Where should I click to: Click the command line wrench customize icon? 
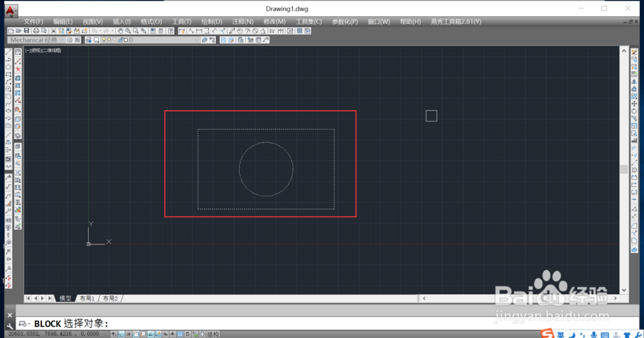10,326
